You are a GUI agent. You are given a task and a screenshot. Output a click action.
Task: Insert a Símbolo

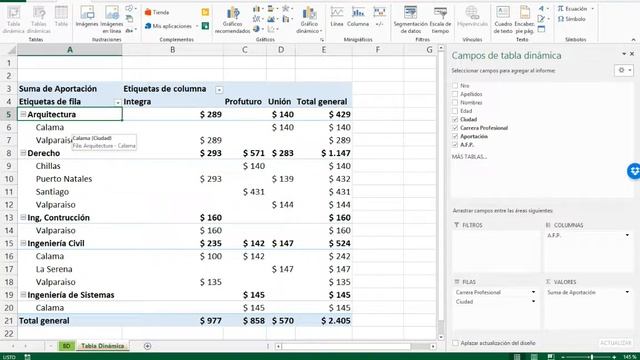click(571, 19)
